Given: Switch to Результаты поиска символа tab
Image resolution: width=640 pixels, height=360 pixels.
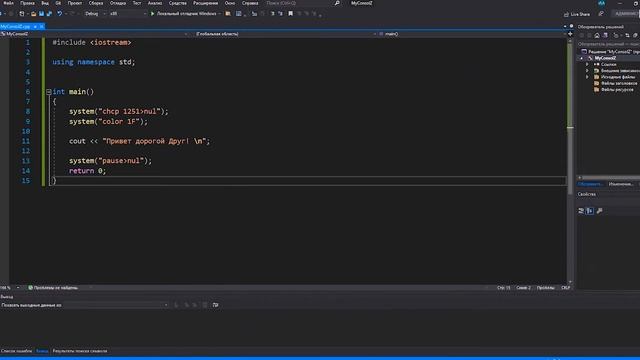Looking at the screenshot, I should 80,351.
